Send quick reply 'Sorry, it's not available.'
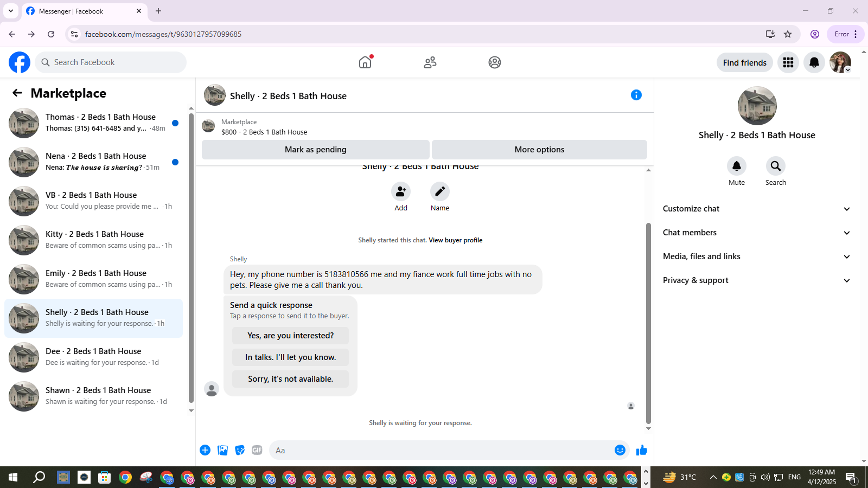Screen dimensions: 868x488 pos(291,379)
